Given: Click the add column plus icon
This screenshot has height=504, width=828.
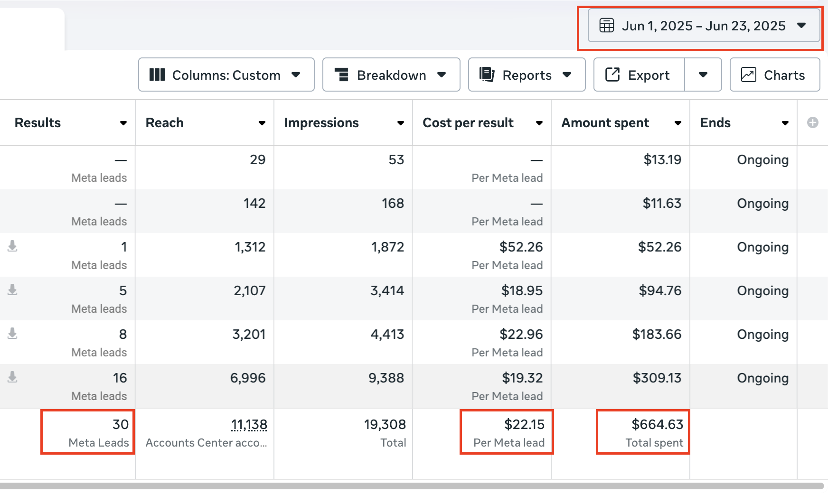Looking at the screenshot, I should pyautogui.click(x=812, y=122).
